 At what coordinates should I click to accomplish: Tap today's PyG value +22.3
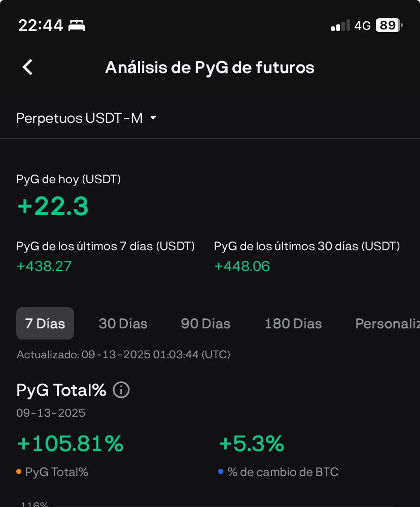(53, 207)
